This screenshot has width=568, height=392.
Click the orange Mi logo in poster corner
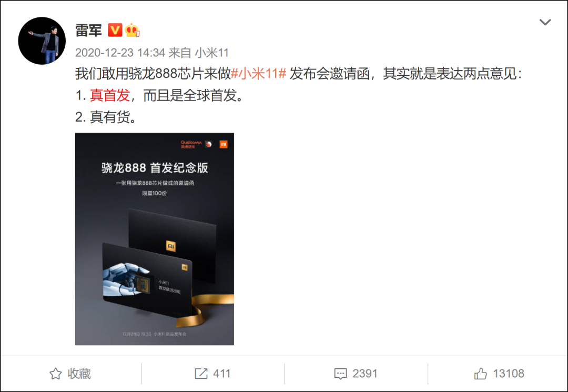click(224, 145)
